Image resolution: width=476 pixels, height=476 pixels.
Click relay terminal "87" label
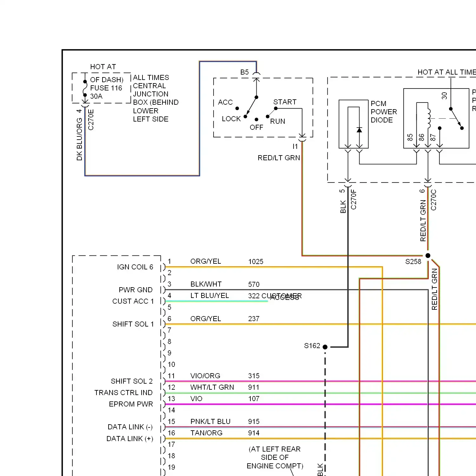coord(433,137)
